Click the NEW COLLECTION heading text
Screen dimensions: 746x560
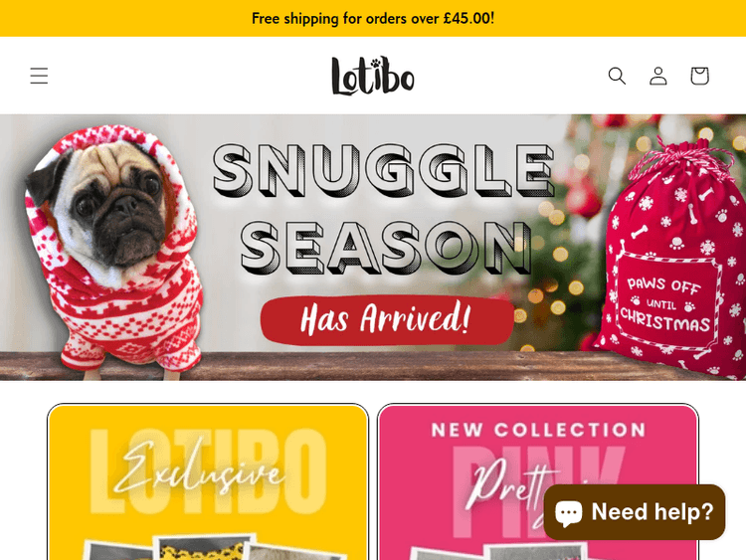(538, 430)
